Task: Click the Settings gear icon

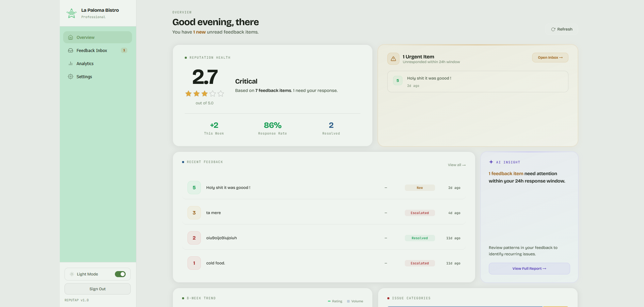Action: (71, 76)
